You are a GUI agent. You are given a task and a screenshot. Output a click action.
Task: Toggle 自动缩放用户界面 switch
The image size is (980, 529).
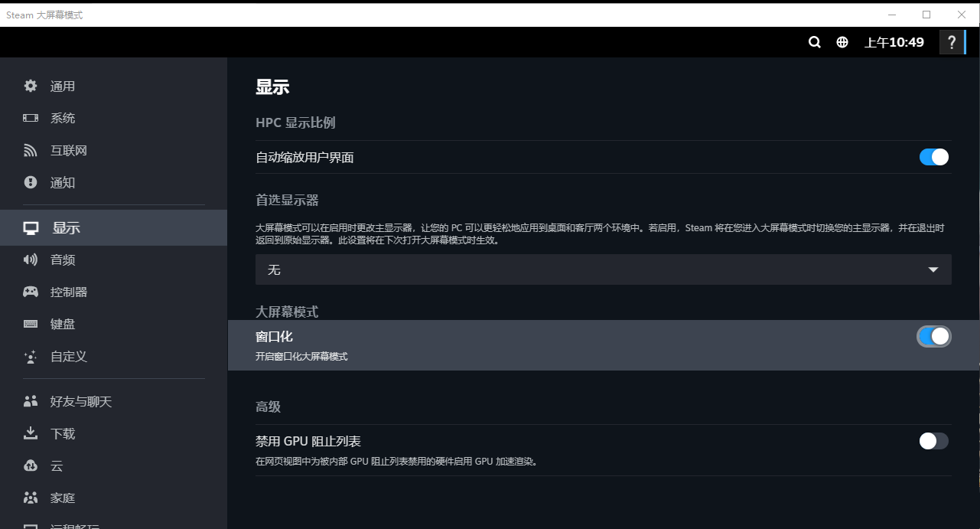tap(933, 157)
